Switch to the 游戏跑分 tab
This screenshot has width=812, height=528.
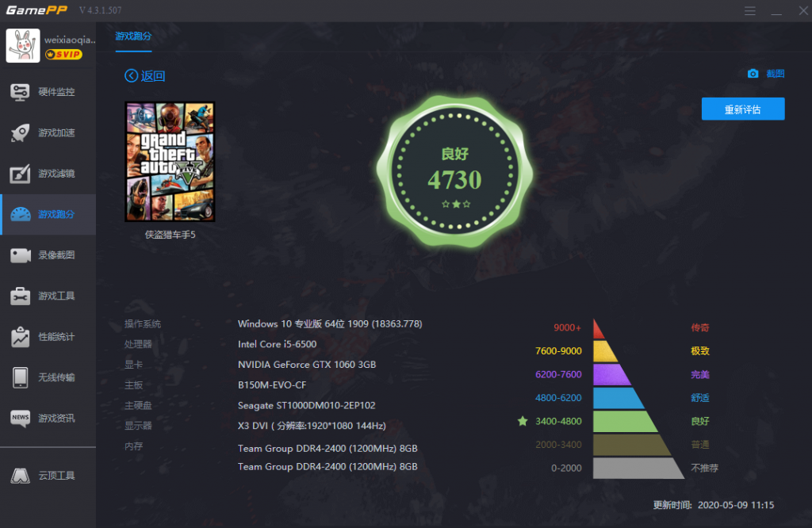tap(133, 36)
